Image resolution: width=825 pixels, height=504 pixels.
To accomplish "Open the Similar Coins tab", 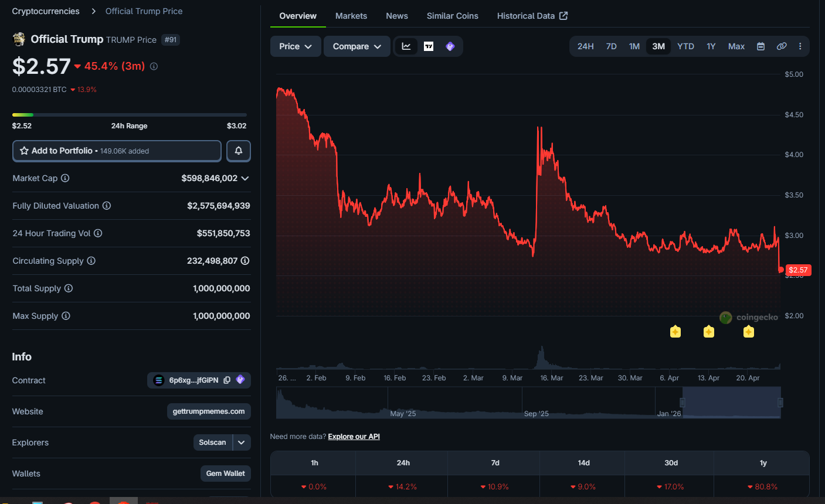I will pyautogui.click(x=453, y=16).
